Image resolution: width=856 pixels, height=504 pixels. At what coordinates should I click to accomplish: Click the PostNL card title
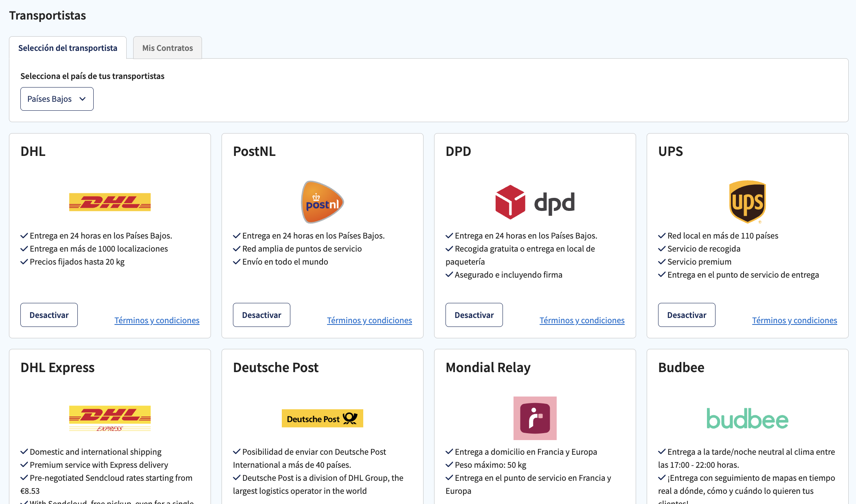click(254, 151)
